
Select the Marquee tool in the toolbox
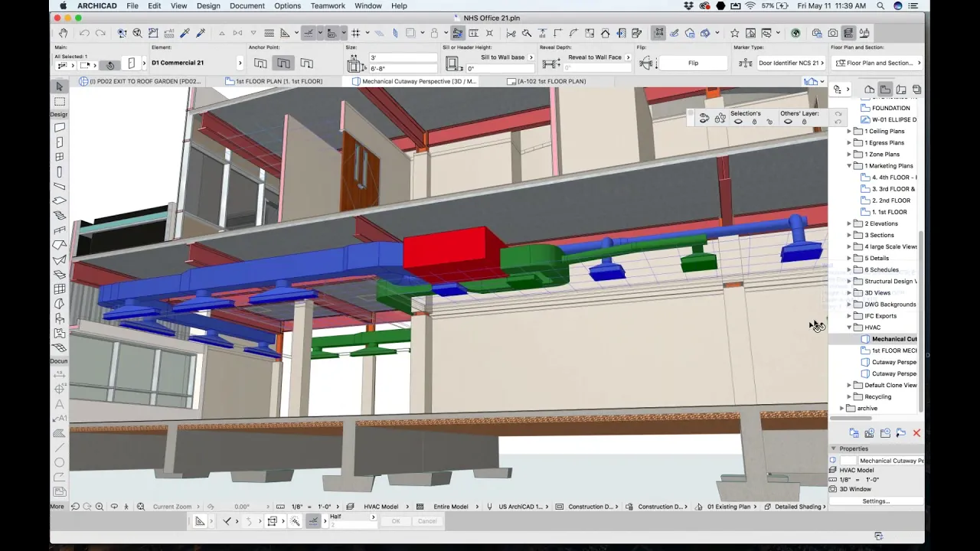click(x=60, y=102)
